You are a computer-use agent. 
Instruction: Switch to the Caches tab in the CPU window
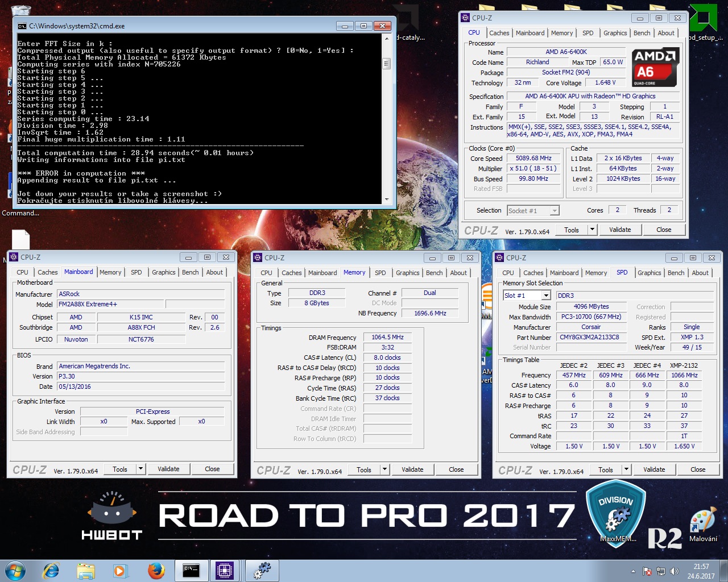point(499,33)
